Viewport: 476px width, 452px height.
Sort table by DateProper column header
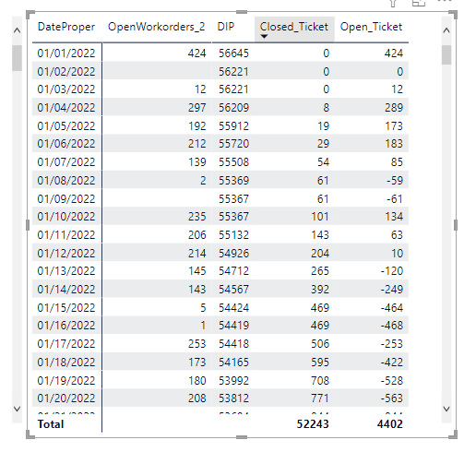point(66,27)
